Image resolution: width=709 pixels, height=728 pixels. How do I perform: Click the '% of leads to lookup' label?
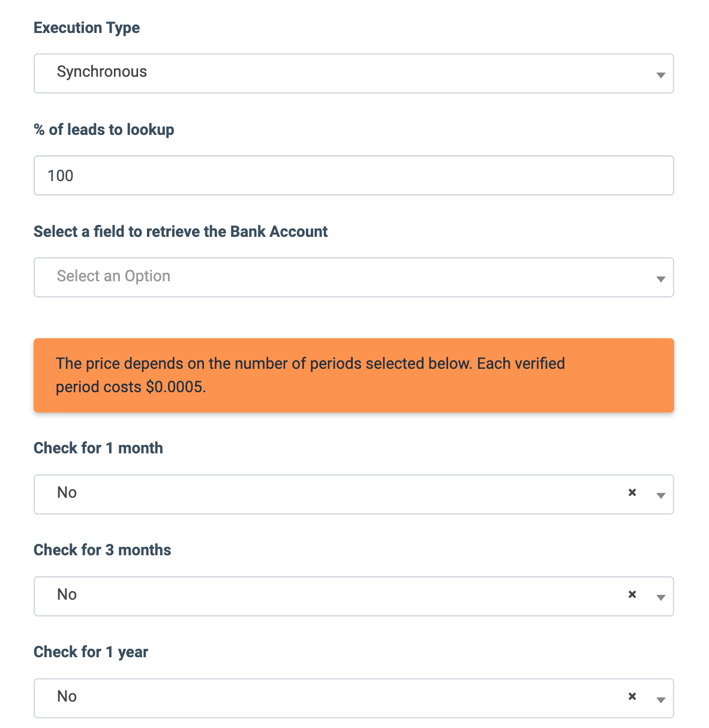(x=104, y=130)
